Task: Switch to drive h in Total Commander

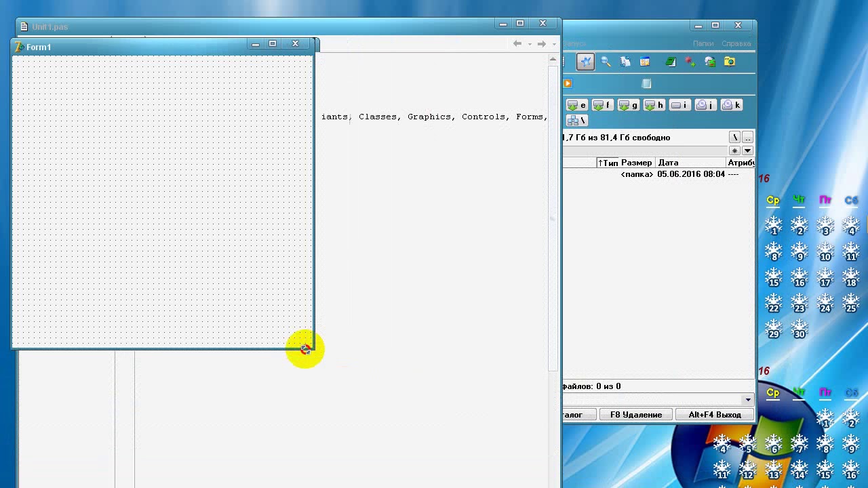Action: (654, 105)
